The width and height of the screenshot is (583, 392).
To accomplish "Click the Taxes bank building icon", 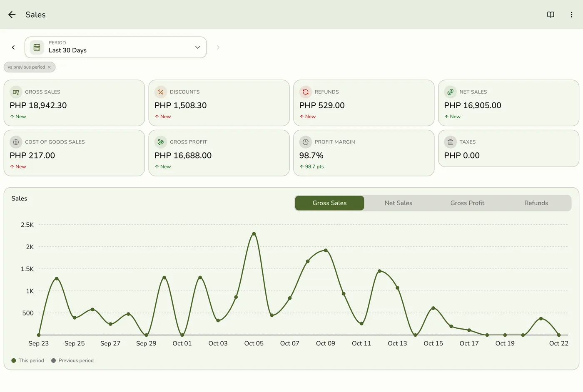I will (450, 142).
